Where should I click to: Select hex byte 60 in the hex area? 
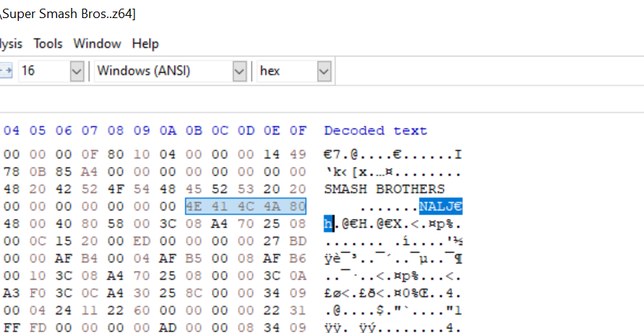(x=142, y=311)
